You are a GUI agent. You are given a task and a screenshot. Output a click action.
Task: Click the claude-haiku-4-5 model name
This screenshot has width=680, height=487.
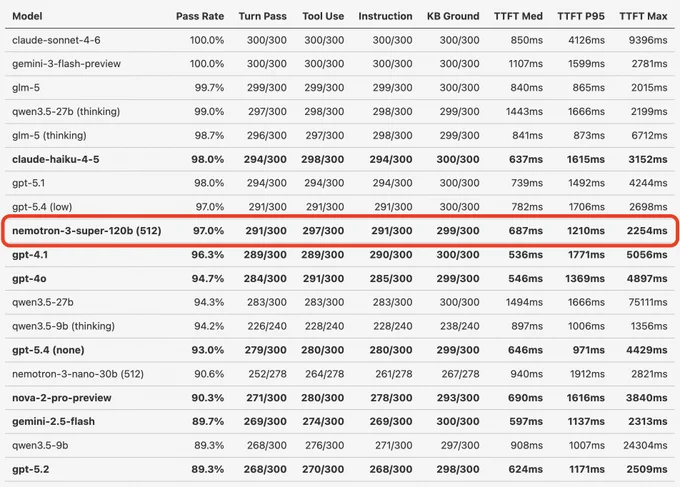pyautogui.click(x=56, y=159)
